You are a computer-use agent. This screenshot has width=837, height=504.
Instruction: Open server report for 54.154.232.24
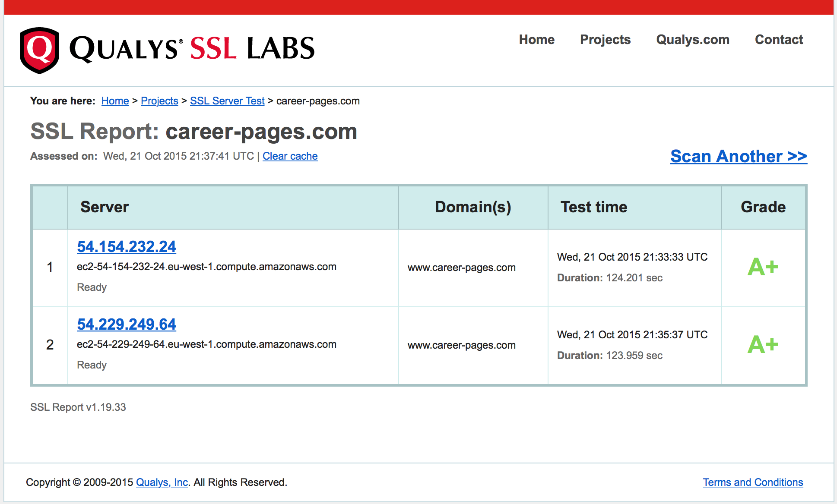(x=127, y=247)
